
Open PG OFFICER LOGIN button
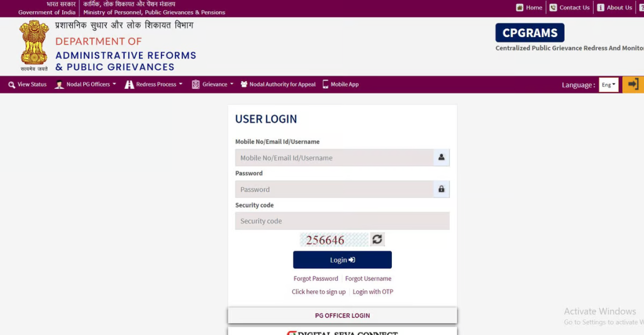(342, 315)
